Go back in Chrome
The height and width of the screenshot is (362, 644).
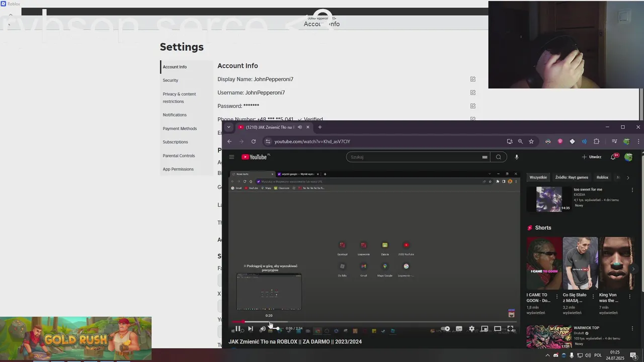click(x=229, y=141)
